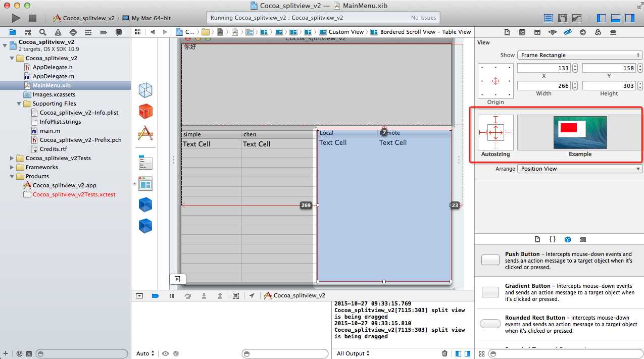This screenshot has width=644, height=359.
Task: Select the First Responder red cube
Action: coord(145,112)
